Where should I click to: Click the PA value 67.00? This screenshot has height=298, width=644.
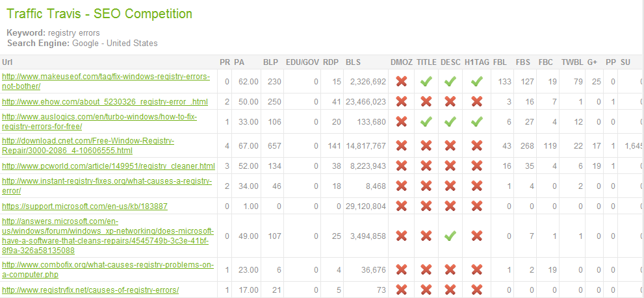tap(248, 146)
